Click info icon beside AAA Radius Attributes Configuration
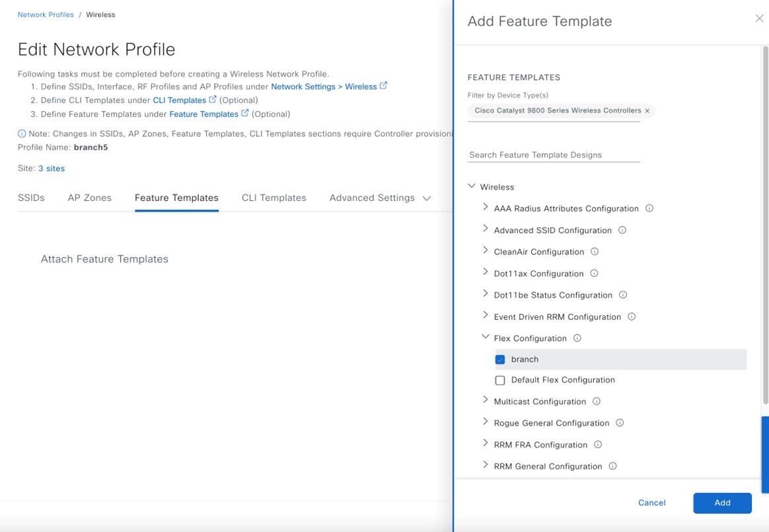769x532 pixels. point(649,208)
